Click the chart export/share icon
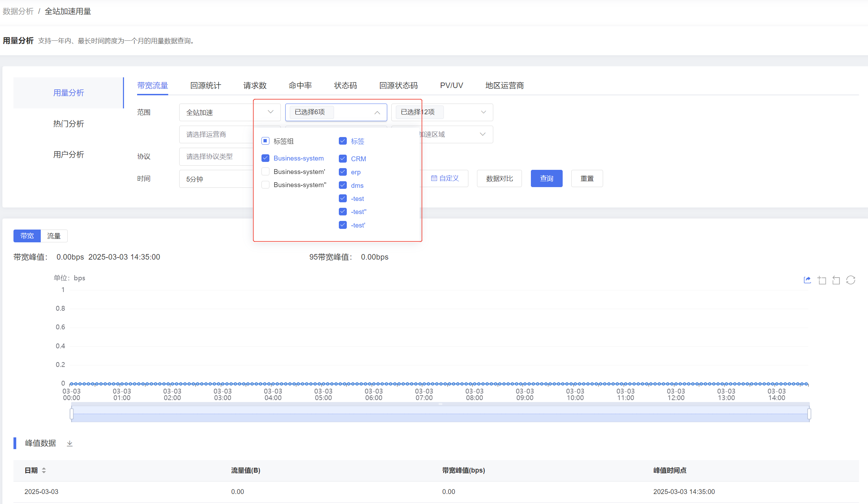 pyautogui.click(x=807, y=280)
